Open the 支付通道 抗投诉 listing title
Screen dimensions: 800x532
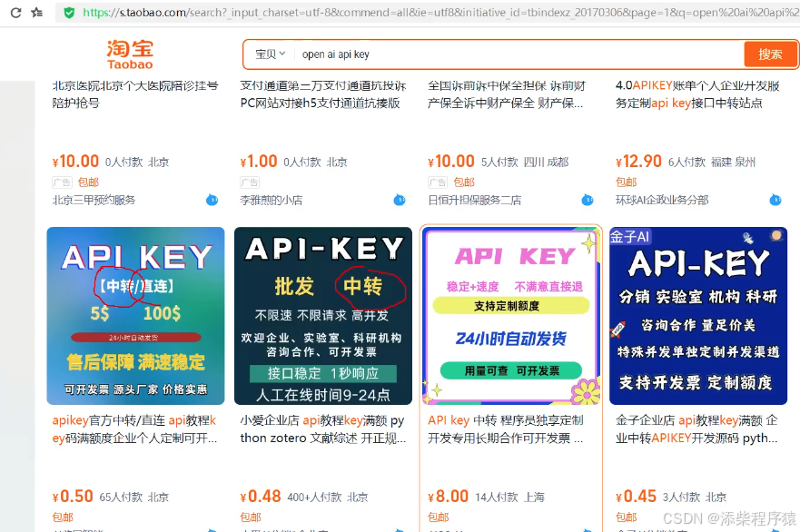click(323, 94)
